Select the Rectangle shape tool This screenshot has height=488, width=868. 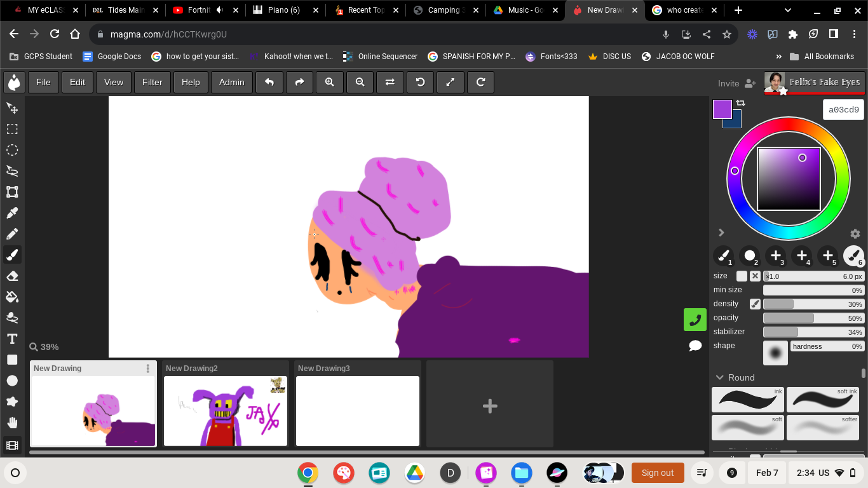coord(12,360)
